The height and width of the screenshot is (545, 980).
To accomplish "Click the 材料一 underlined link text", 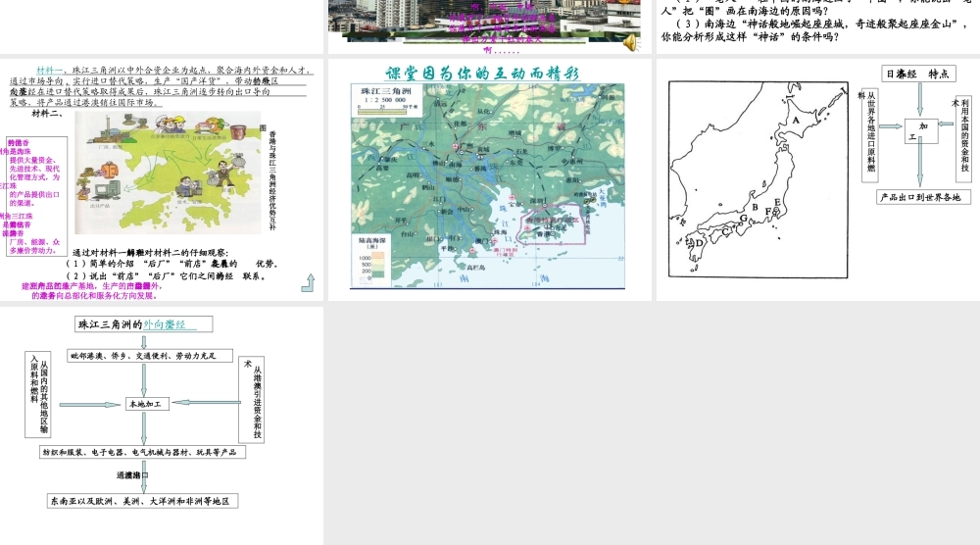I will 49,70.
